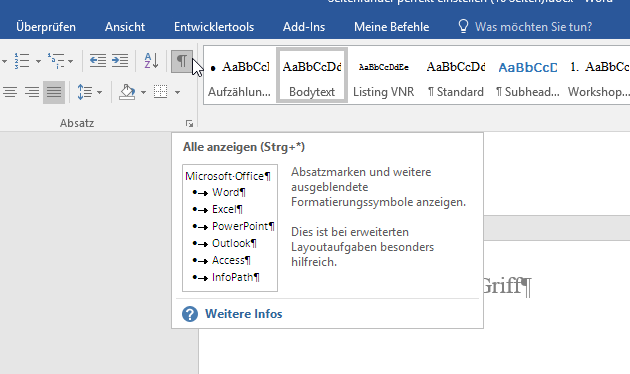The image size is (630, 374).
Task: Click the sort A to Z icon
Action: click(x=151, y=61)
